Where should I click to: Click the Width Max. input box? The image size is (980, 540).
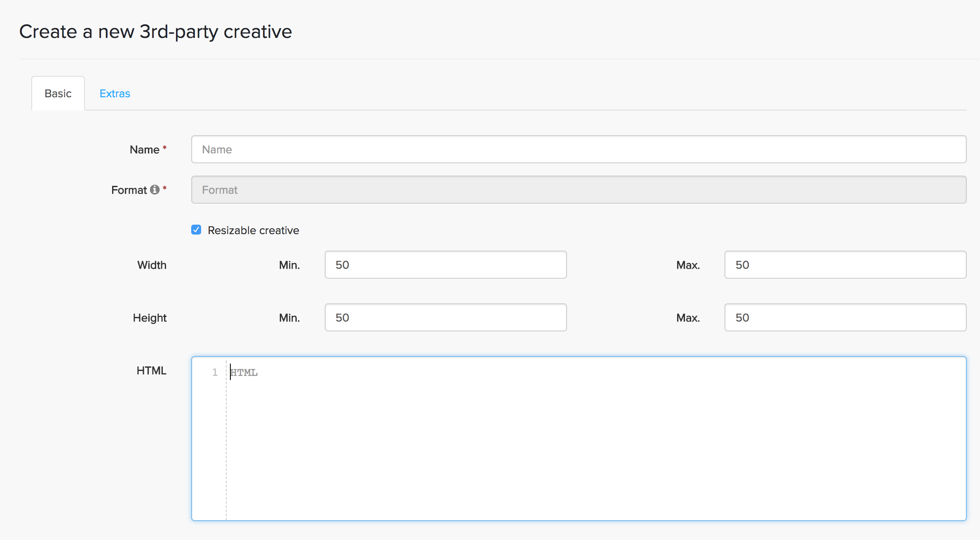[x=845, y=265]
